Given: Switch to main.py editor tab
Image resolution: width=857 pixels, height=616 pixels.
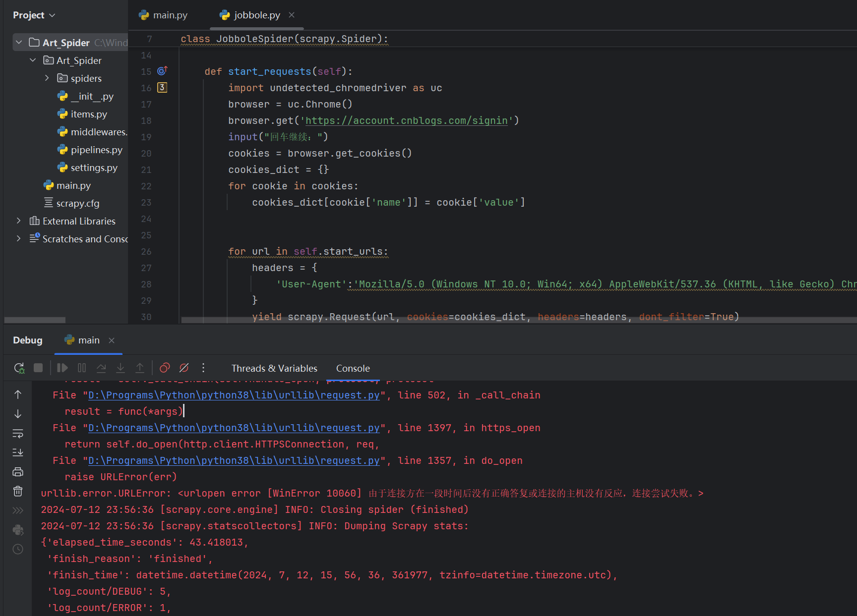Looking at the screenshot, I should coord(163,15).
